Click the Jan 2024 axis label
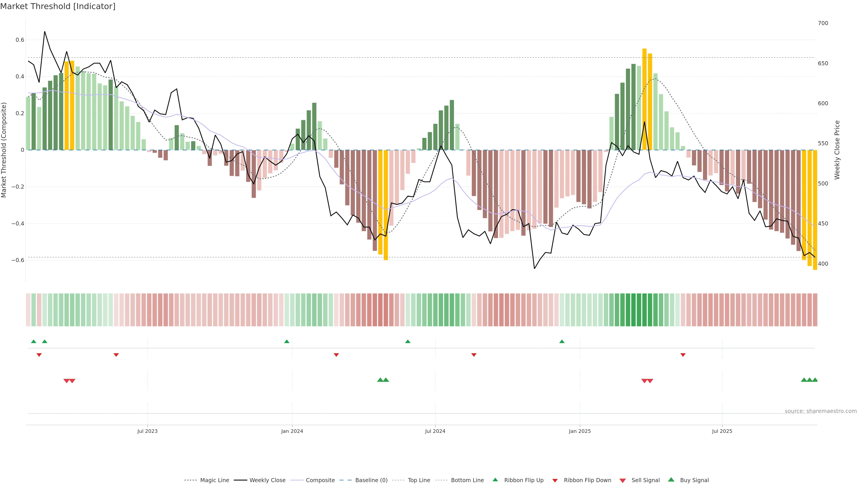Viewport: 868px width, 488px height. click(x=292, y=431)
